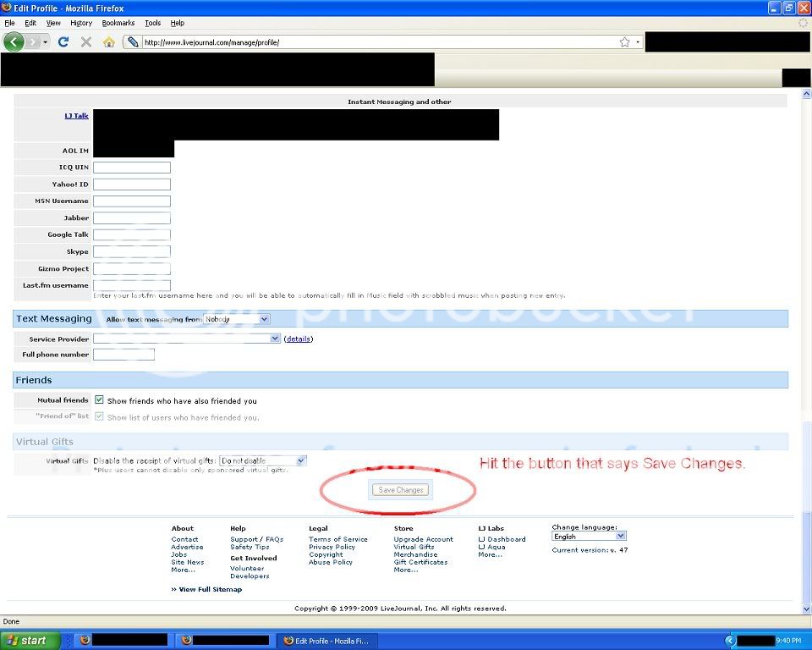The width and height of the screenshot is (812, 650).
Task: Open the Privacy Policy link
Action: (332, 547)
